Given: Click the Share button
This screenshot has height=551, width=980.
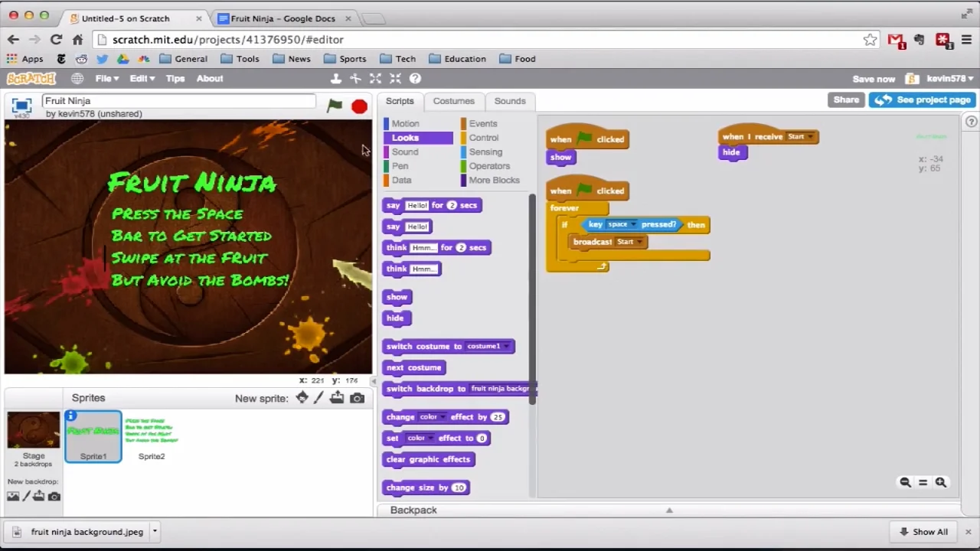Looking at the screenshot, I should [846, 99].
